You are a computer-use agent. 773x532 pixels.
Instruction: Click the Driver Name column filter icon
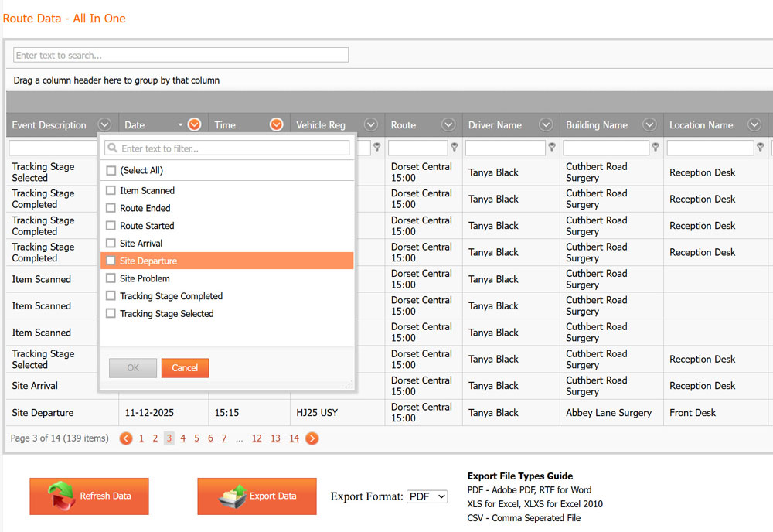(x=546, y=125)
